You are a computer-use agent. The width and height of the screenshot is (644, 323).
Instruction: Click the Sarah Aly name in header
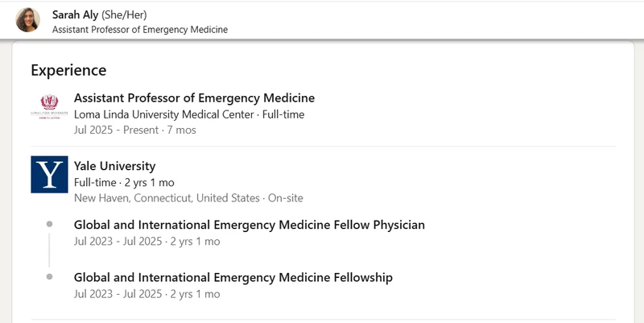click(x=75, y=14)
